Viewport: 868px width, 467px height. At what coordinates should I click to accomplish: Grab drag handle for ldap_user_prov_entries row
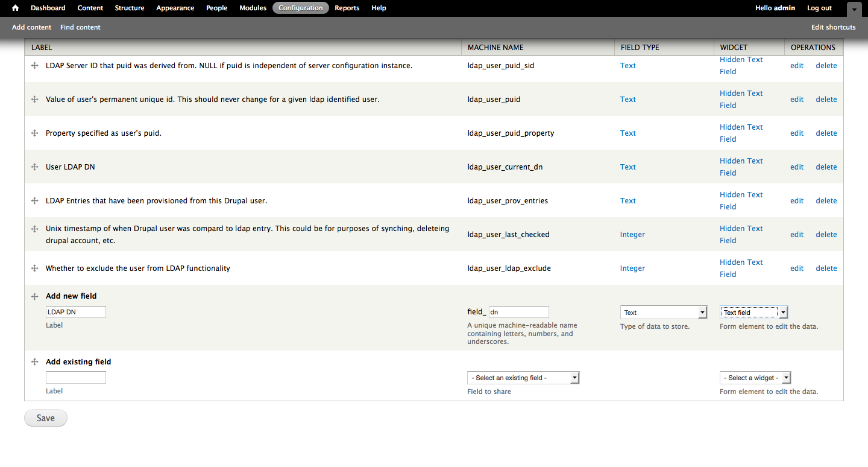click(35, 200)
